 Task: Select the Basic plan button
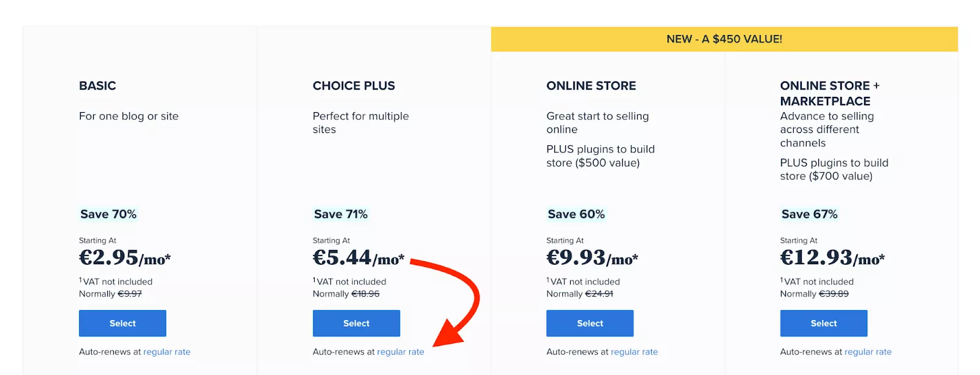coord(123,323)
